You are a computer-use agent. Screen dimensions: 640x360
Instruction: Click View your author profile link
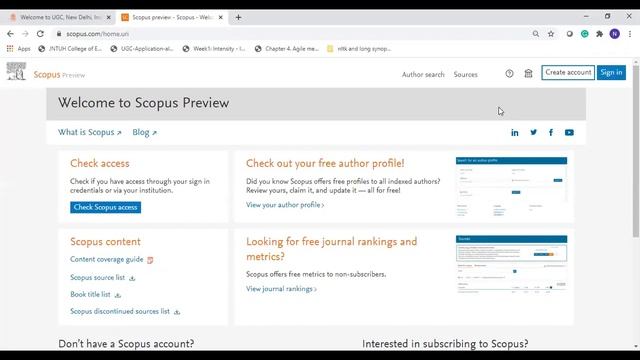coord(285,205)
